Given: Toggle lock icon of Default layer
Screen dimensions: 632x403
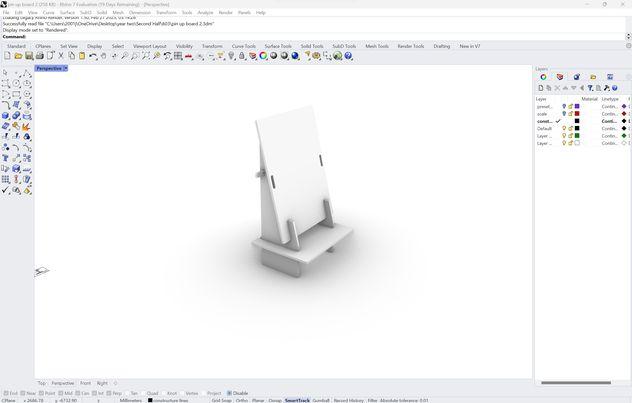Looking at the screenshot, I should (571, 129).
